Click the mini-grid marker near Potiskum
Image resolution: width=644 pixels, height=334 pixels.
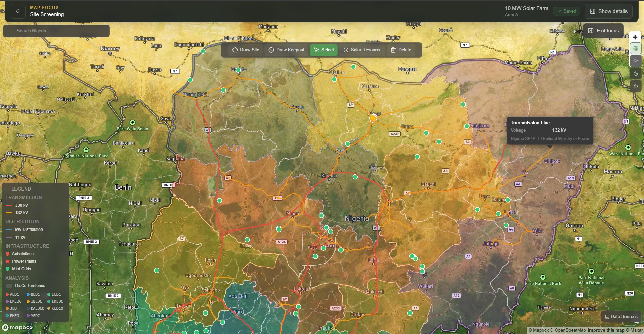467,126
